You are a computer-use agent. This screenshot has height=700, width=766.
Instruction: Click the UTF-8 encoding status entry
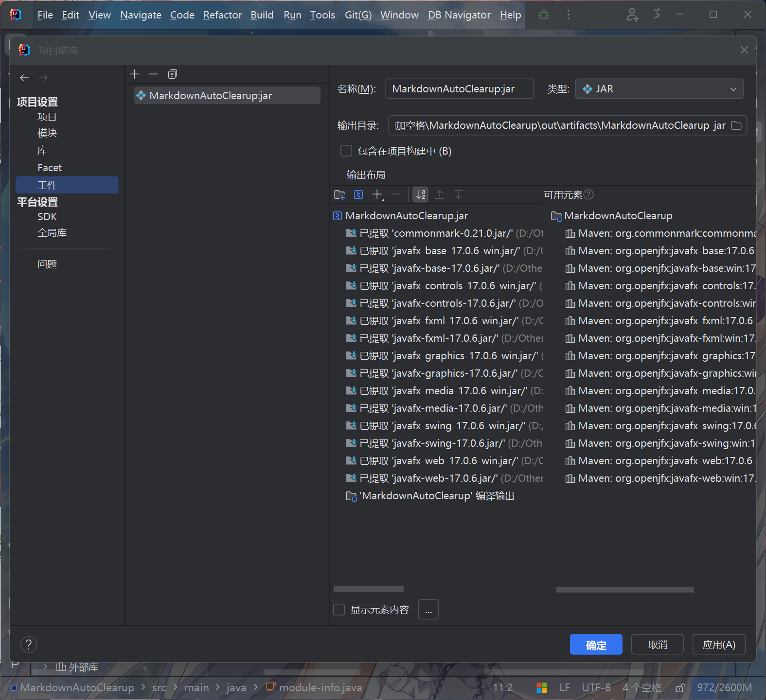click(596, 687)
